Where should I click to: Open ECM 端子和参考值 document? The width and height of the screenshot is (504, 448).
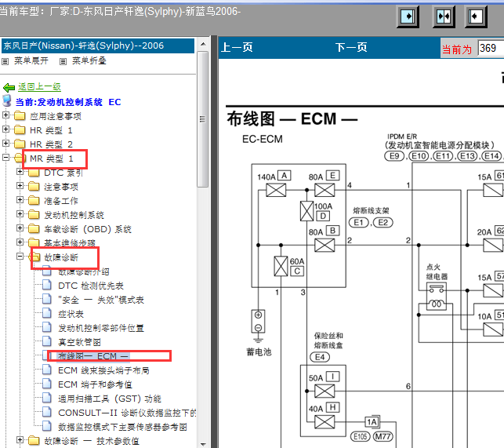[x=95, y=384]
